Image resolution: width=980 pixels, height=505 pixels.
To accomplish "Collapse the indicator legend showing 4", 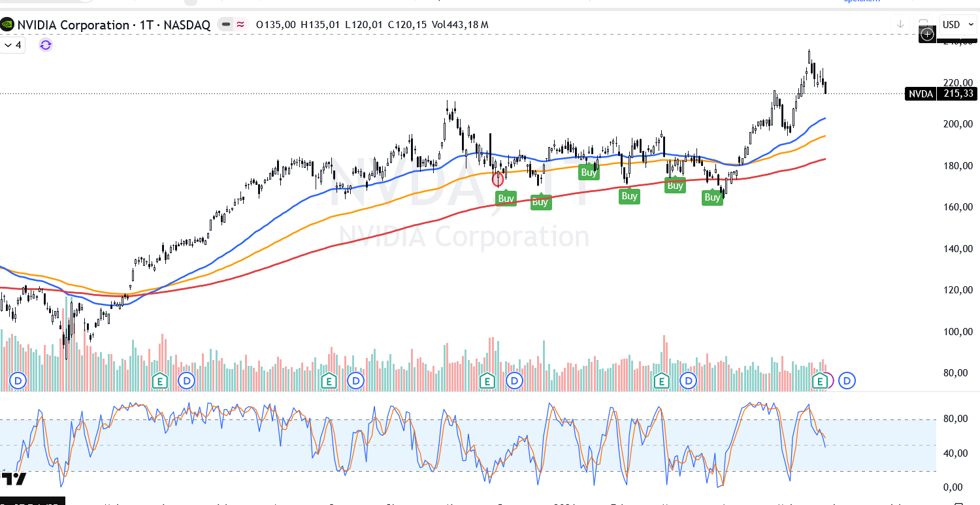I will click(12, 45).
